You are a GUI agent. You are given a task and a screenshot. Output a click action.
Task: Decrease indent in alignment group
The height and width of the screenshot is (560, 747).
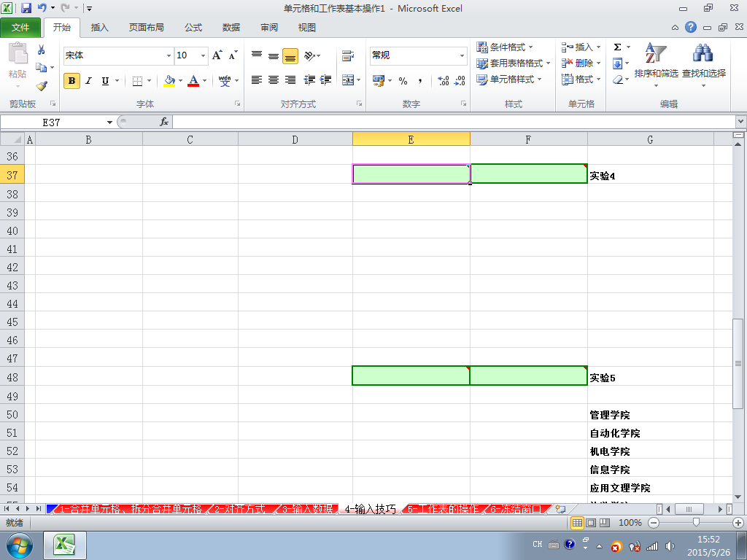click(309, 80)
